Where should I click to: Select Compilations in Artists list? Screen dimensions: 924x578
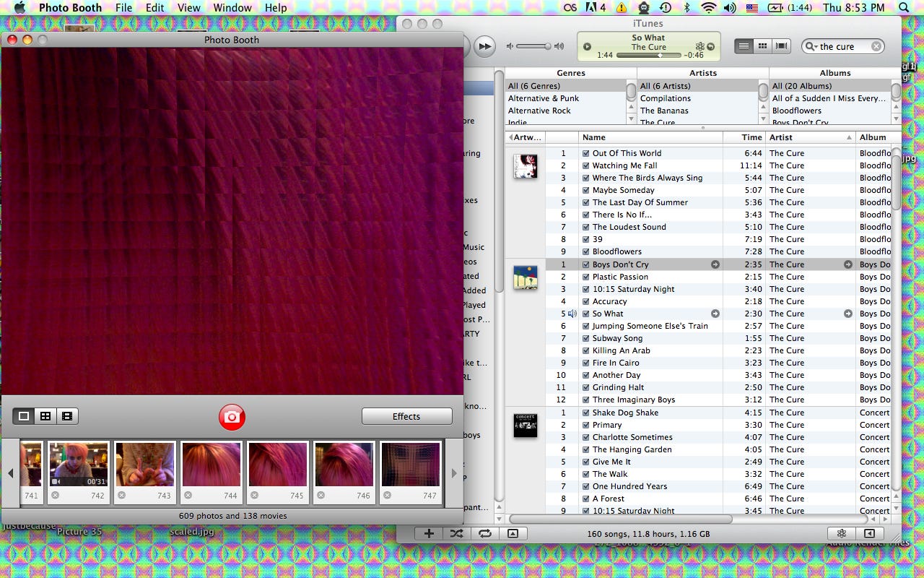tap(697, 98)
